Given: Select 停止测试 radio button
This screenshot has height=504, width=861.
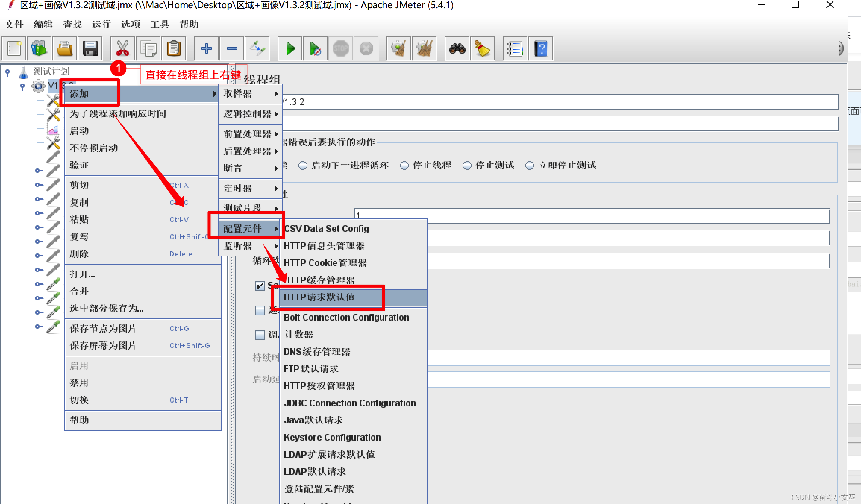Looking at the screenshot, I should coord(467,166).
